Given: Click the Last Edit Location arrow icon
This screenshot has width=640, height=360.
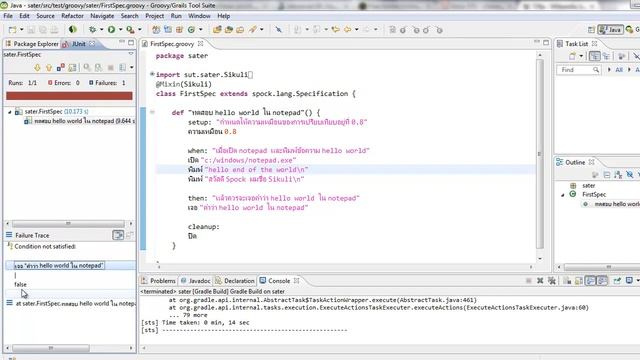Looking at the screenshot, I should pos(336,30).
